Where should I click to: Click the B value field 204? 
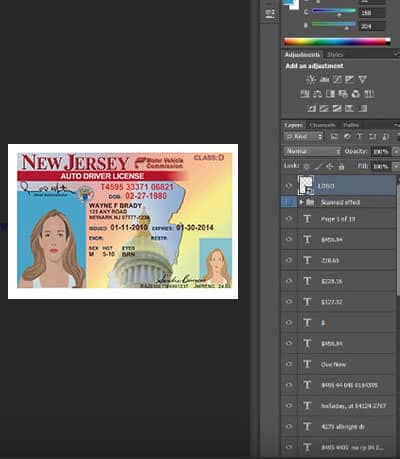372,26
